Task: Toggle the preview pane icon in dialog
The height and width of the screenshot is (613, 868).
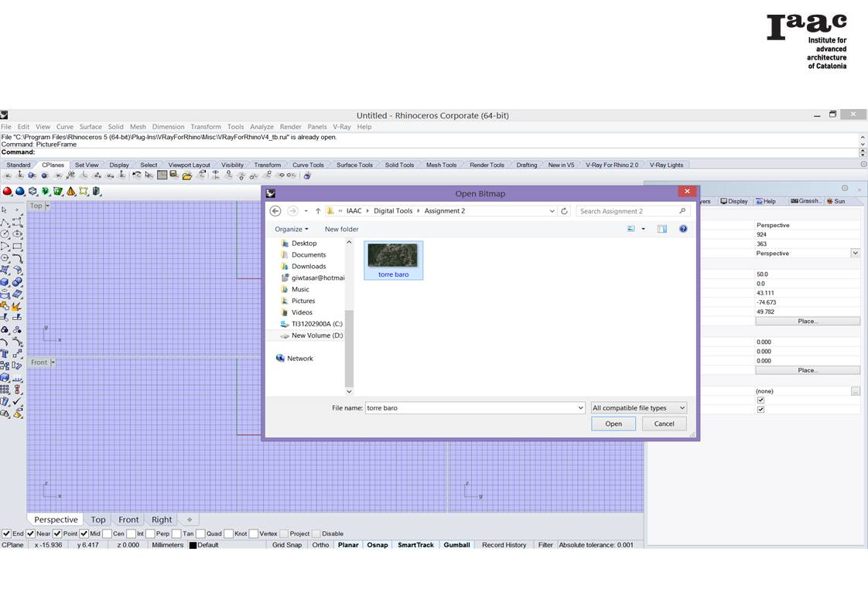Action: click(x=662, y=229)
